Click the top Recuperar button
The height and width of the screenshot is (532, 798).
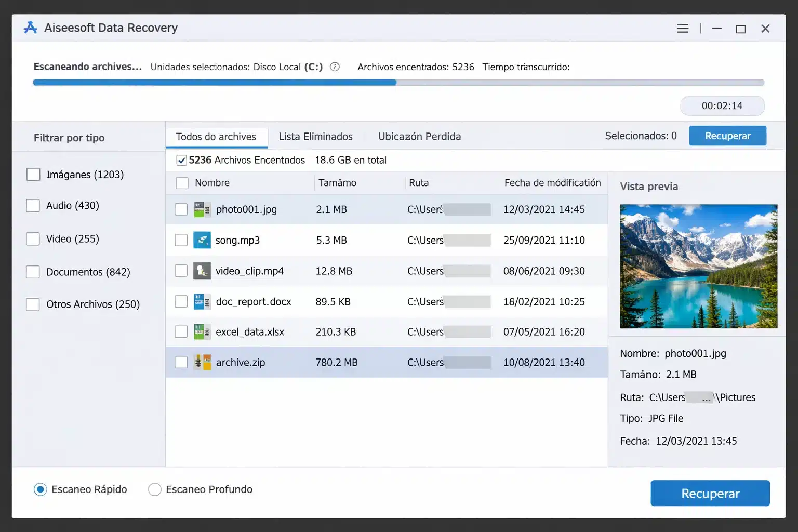pos(727,136)
